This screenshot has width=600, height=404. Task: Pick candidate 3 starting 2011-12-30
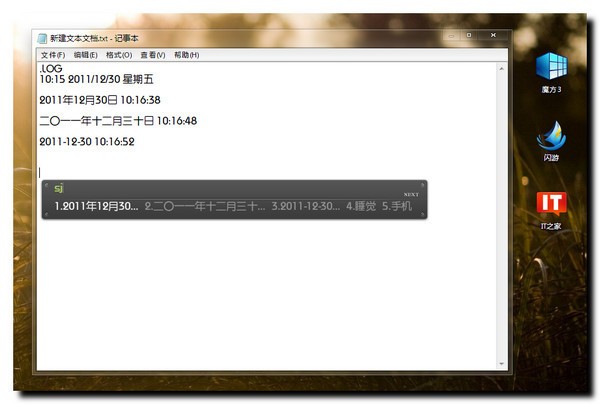pyautogui.click(x=305, y=207)
